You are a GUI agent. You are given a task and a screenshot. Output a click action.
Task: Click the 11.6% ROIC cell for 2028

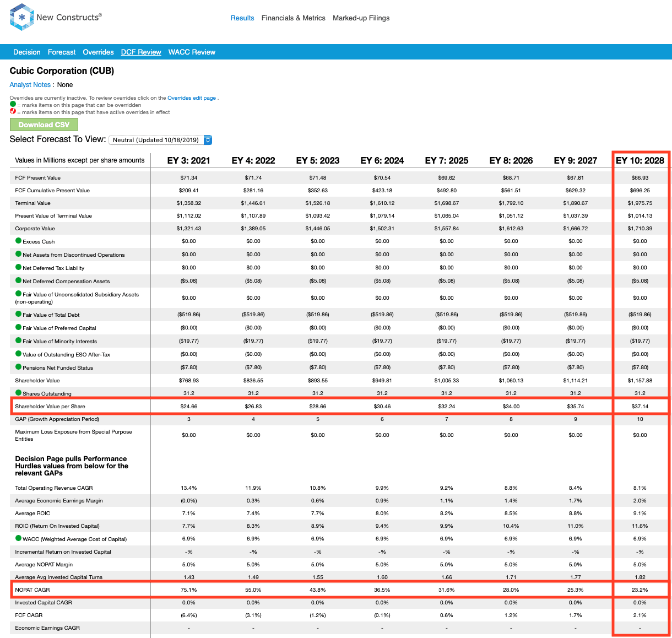click(640, 526)
